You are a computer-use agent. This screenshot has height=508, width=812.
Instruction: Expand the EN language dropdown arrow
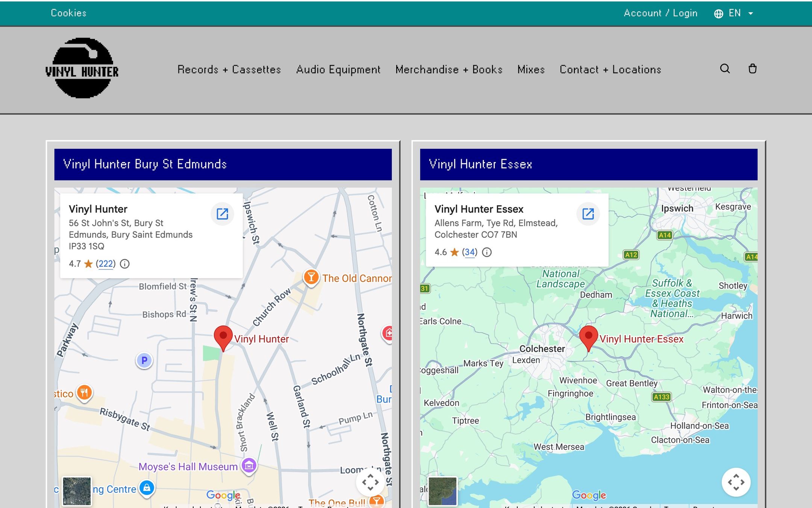point(751,14)
